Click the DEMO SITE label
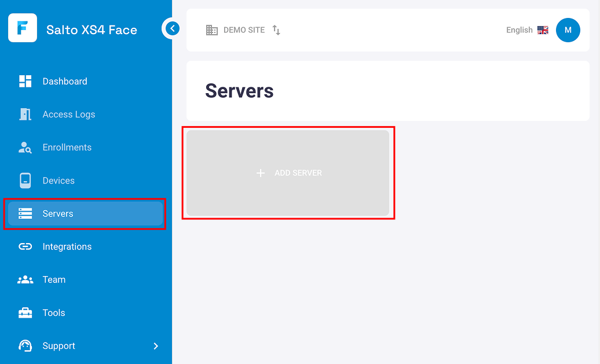Viewport: 600px width, 364px height. [243, 30]
